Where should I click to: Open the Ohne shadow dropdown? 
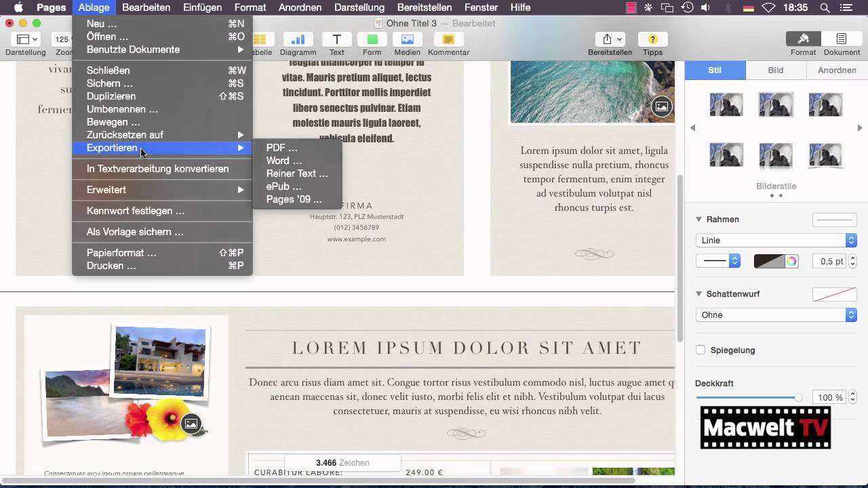(x=776, y=315)
